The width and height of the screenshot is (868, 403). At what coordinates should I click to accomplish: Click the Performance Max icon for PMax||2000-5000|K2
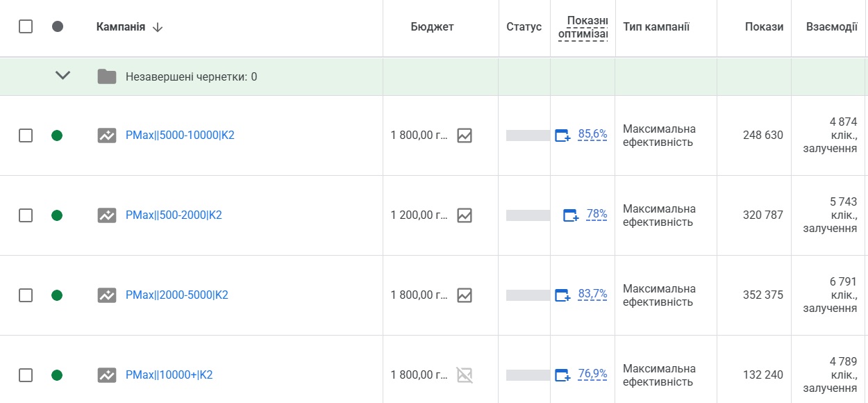[107, 295]
